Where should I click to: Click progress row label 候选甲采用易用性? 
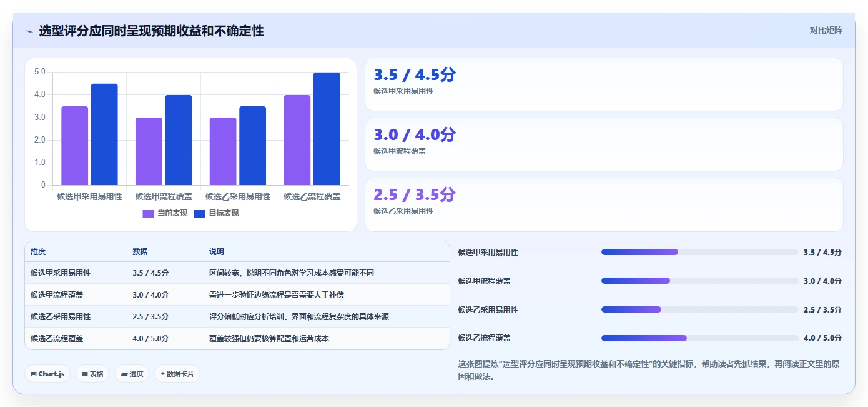[x=488, y=253]
